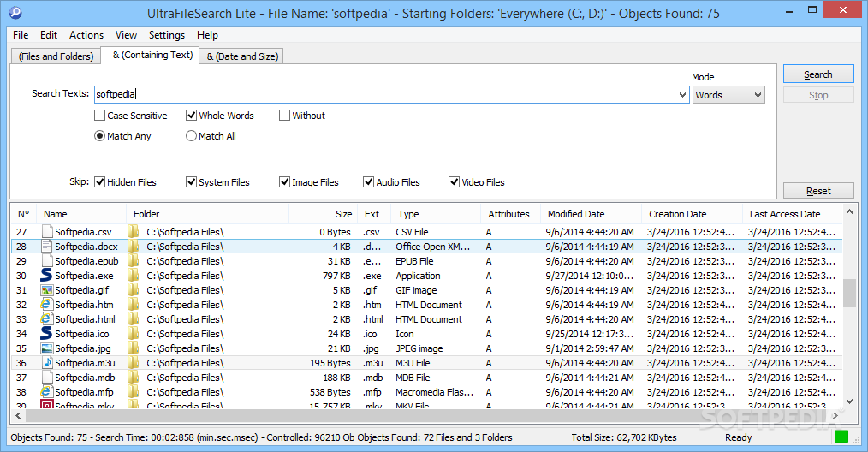This screenshot has height=452, width=868.
Task: Open the Mode dropdown showing Words
Action: [728, 95]
